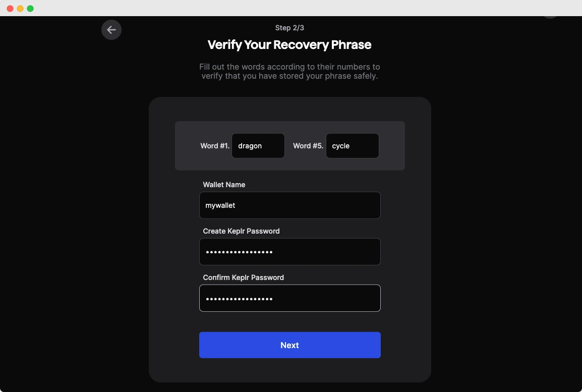Select the Word #5 input showing cycle
The image size is (582, 392).
tap(352, 146)
